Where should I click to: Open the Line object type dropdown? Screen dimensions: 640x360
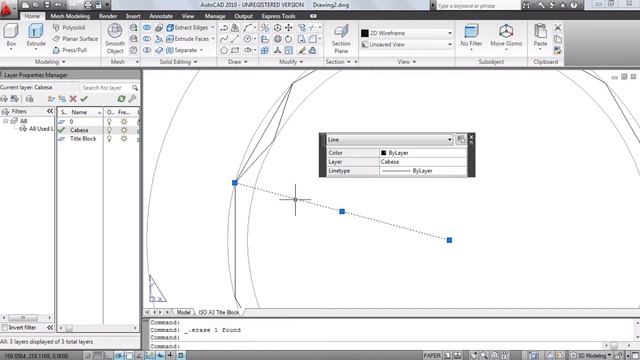390,140
